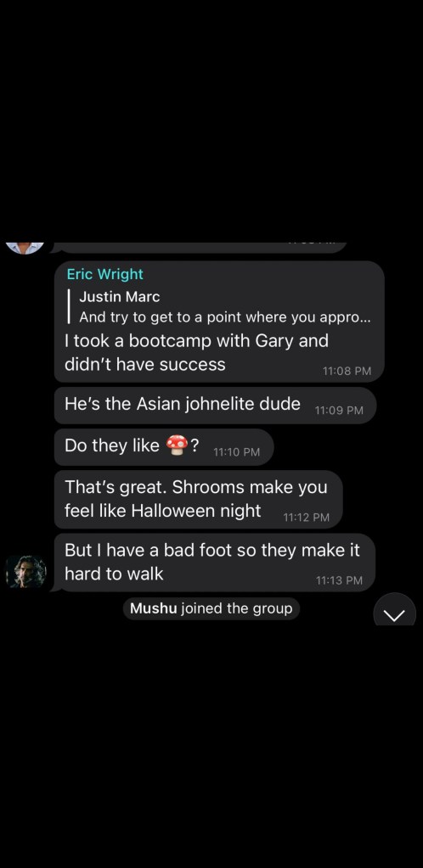Screen dimensions: 423x868
Task: Select the bootcamp with Gary message
Action: (x=219, y=322)
